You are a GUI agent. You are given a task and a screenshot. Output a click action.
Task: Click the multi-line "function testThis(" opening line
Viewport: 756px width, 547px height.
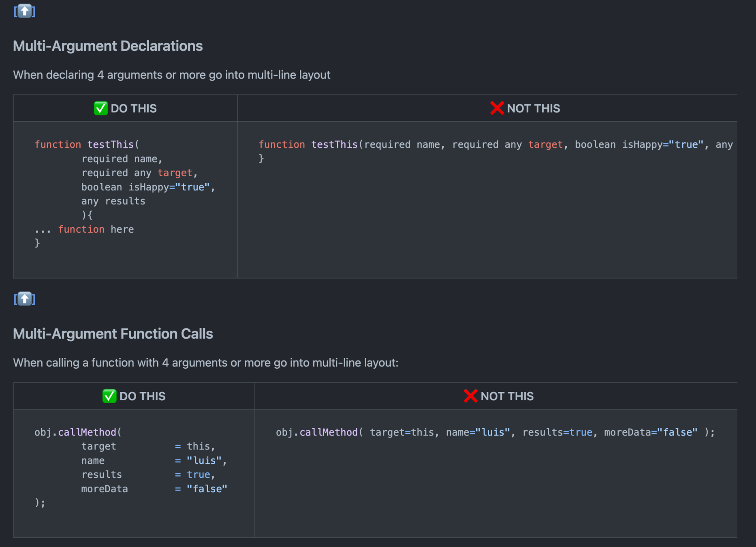87,145
